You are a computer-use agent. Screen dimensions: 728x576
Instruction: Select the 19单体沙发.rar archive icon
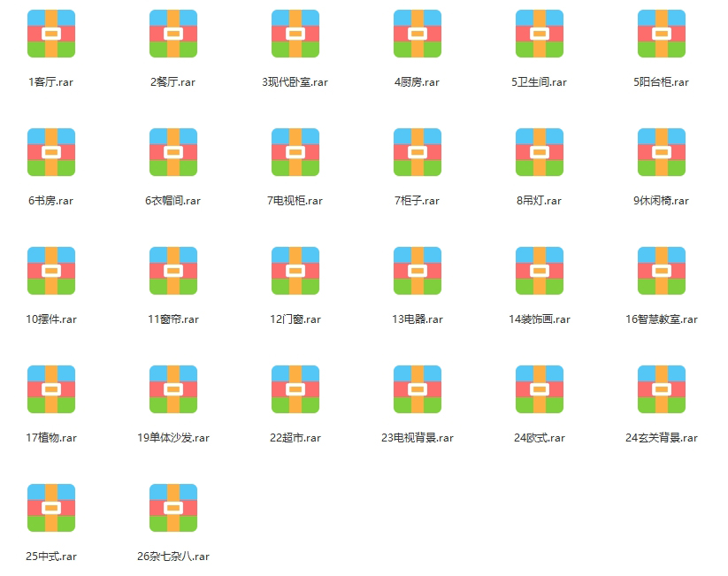pos(173,388)
